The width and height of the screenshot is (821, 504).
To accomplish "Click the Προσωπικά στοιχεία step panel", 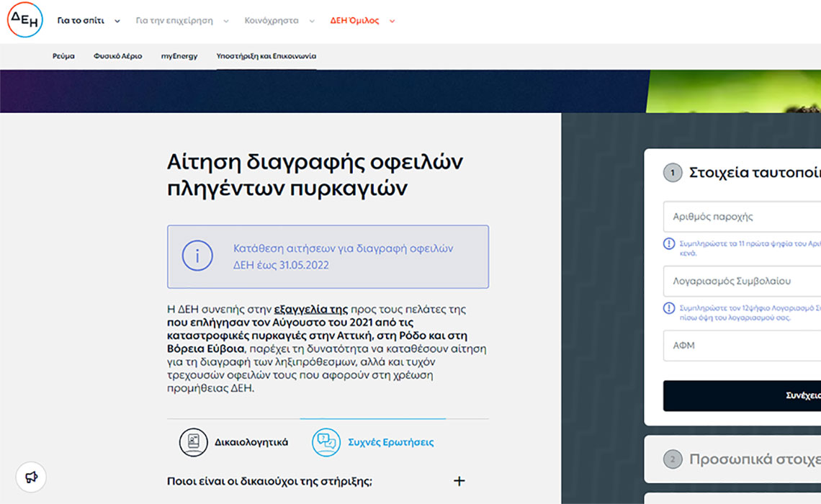I will coord(732,459).
